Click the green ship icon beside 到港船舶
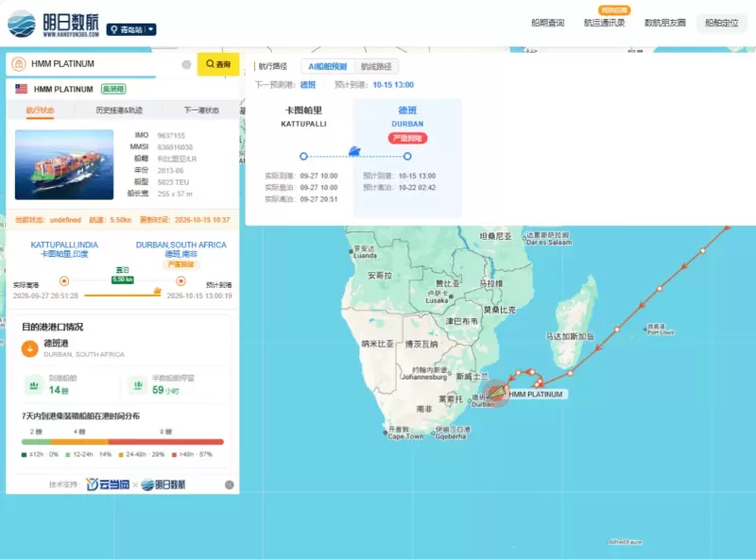This screenshot has width=756, height=559. tap(34, 385)
